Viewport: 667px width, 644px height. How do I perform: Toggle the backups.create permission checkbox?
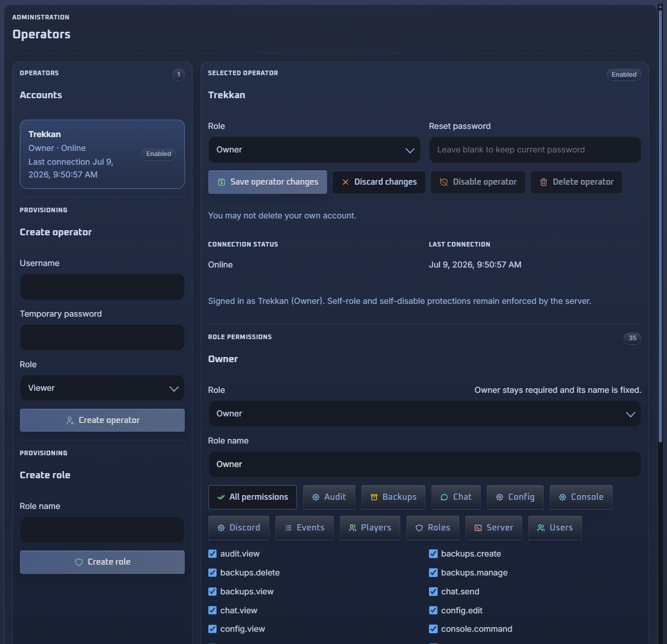[x=433, y=553]
